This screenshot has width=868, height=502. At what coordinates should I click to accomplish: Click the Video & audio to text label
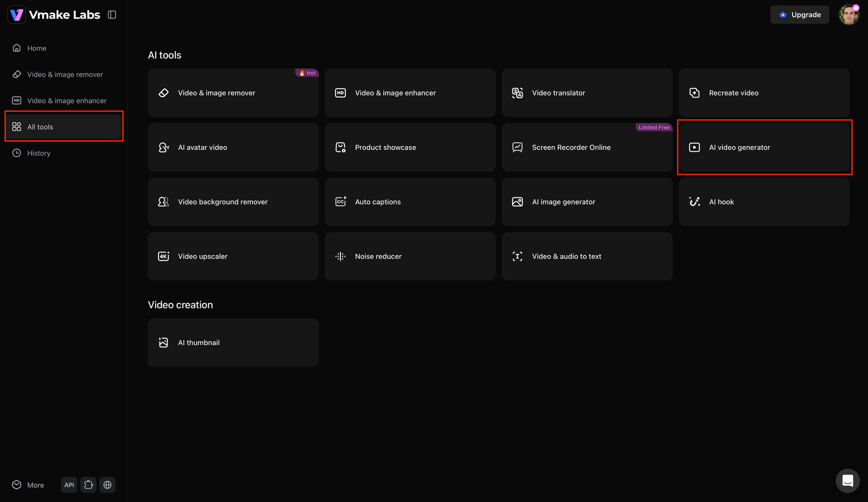(x=567, y=256)
